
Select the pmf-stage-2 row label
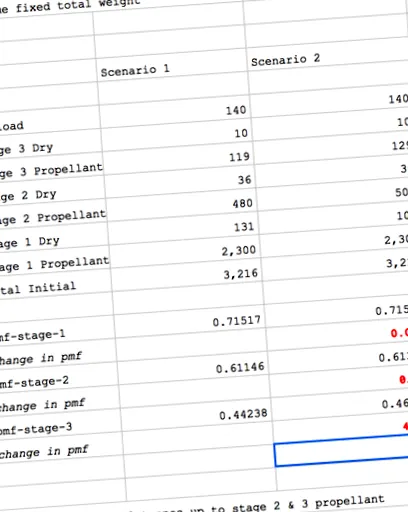pos(34,382)
